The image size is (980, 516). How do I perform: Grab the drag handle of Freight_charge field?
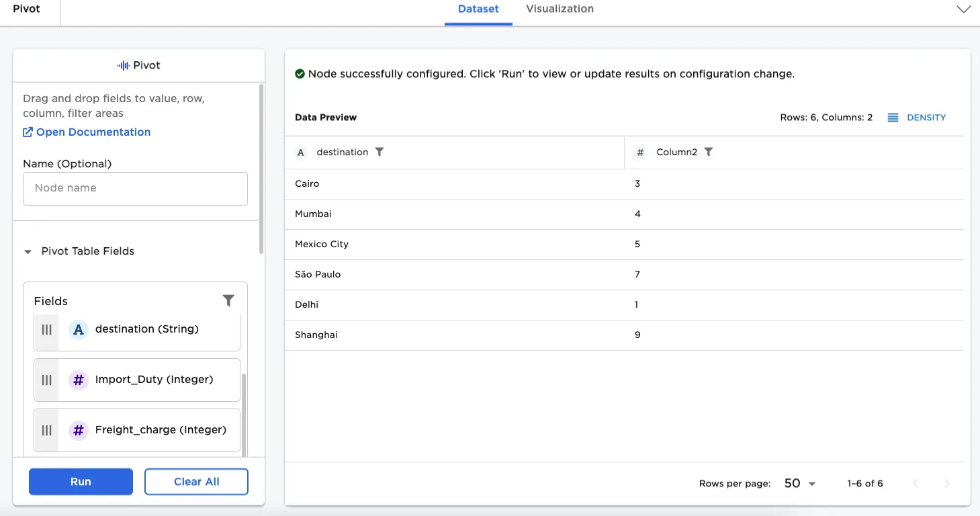tap(46, 430)
